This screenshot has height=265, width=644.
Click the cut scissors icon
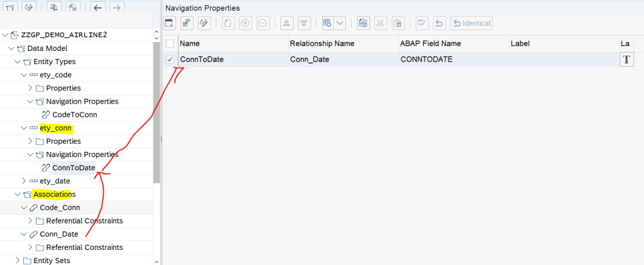[x=380, y=23]
